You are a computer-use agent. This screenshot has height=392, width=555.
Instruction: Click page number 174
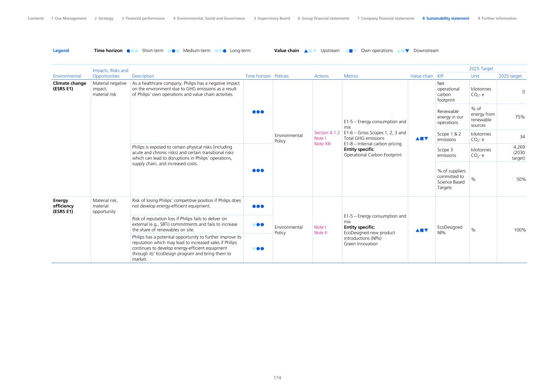pyautogui.click(x=277, y=378)
